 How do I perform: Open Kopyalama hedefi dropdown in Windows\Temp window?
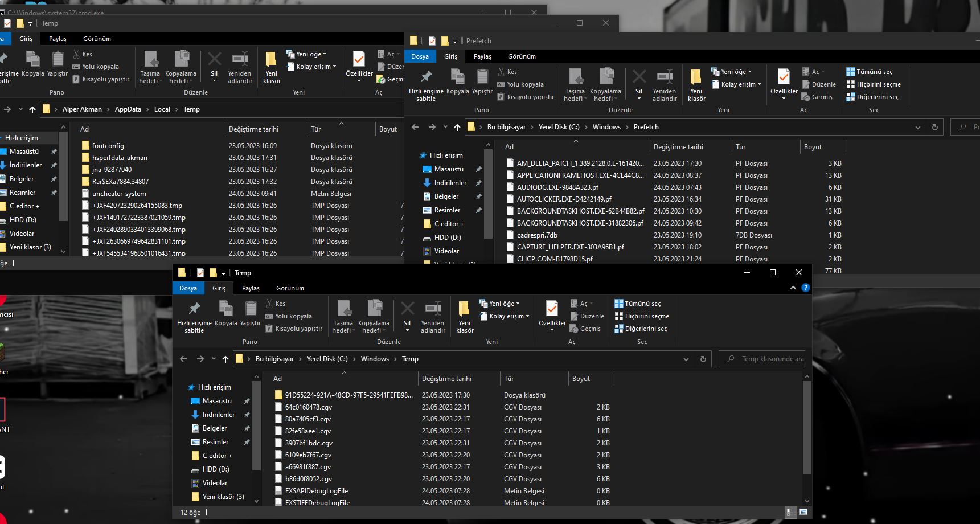(x=374, y=317)
